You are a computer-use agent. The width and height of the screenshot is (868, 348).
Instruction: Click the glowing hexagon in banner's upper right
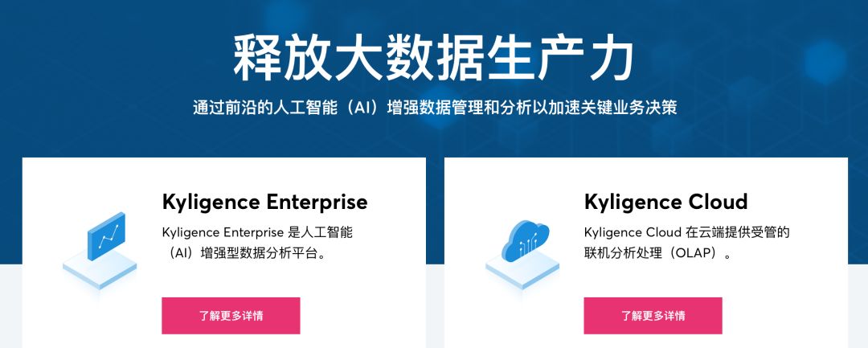click(825, 62)
